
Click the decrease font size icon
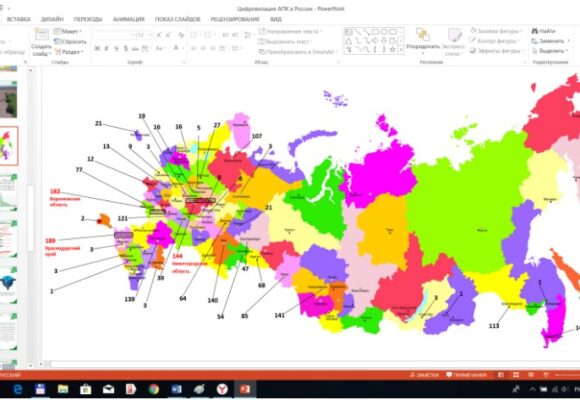click(168, 35)
